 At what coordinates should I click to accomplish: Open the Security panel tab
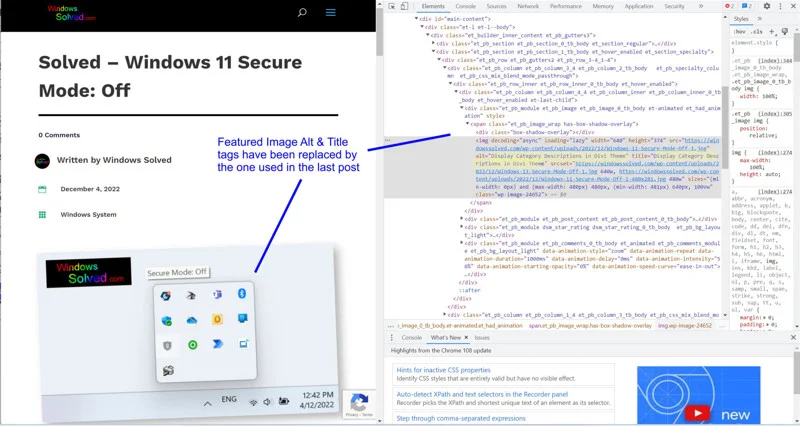[674, 6]
